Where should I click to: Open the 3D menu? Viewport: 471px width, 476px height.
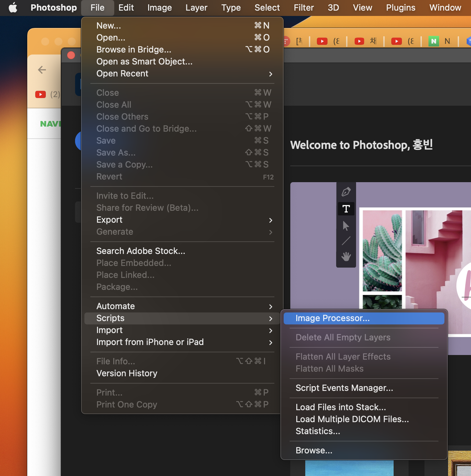tap(333, 7)
